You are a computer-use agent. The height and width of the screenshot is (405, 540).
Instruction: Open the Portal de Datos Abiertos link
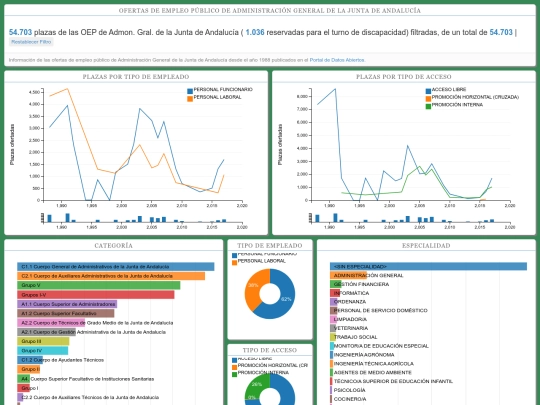click(x=337, y=60)
